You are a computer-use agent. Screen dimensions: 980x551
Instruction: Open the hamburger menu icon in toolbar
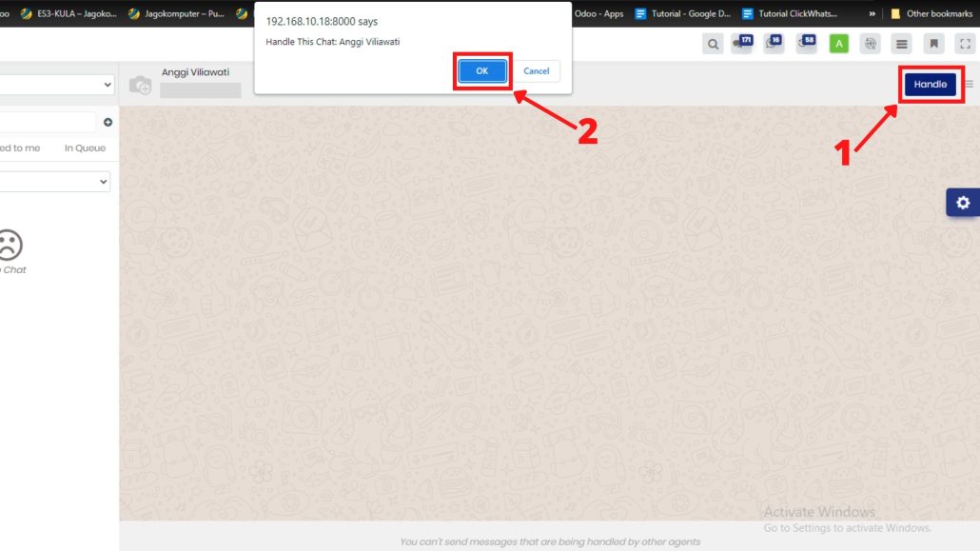click(901, 44)
